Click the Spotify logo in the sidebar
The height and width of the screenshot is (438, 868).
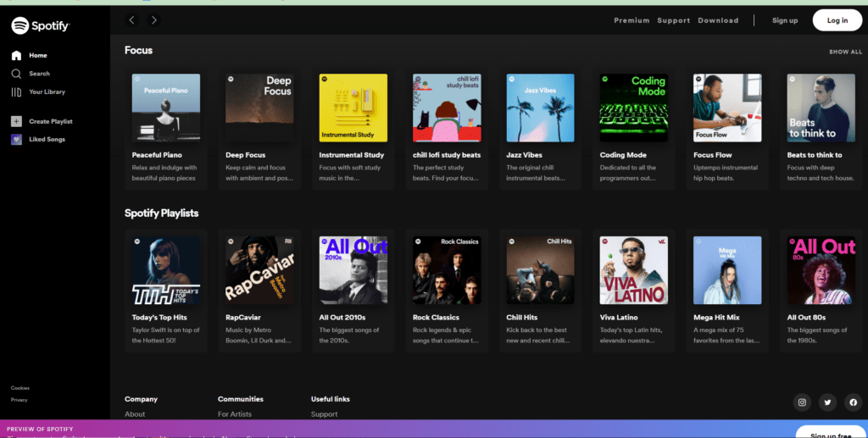[41, 25]
